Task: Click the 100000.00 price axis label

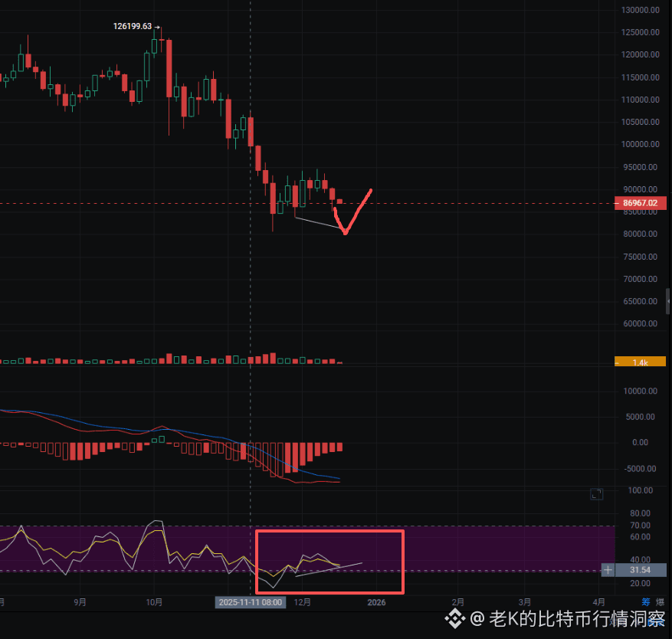Action: pyautogui.click(x=641, y=144)
